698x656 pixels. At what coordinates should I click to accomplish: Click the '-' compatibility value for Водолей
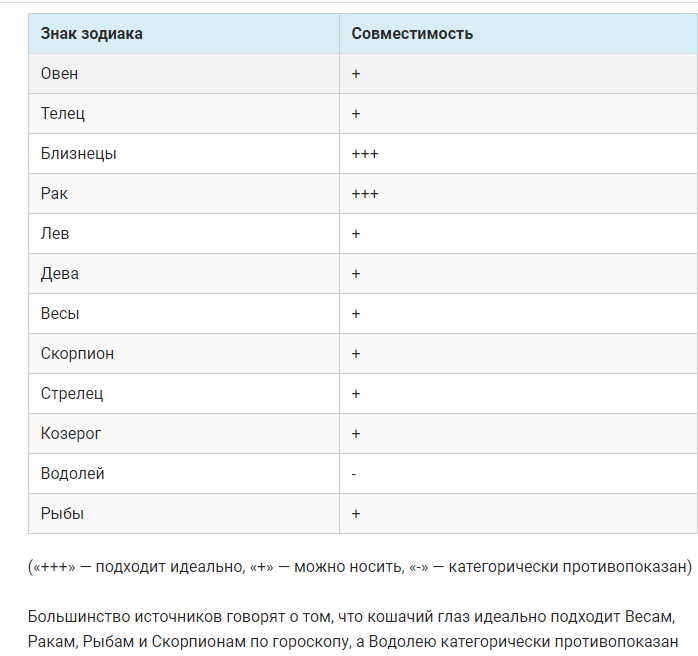coord(355,474)
